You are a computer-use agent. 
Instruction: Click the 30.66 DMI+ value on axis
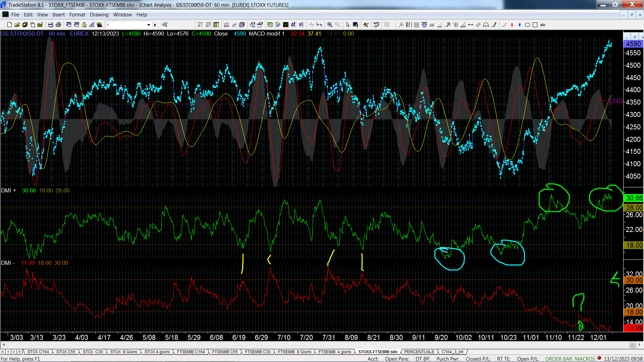[633, 198]
